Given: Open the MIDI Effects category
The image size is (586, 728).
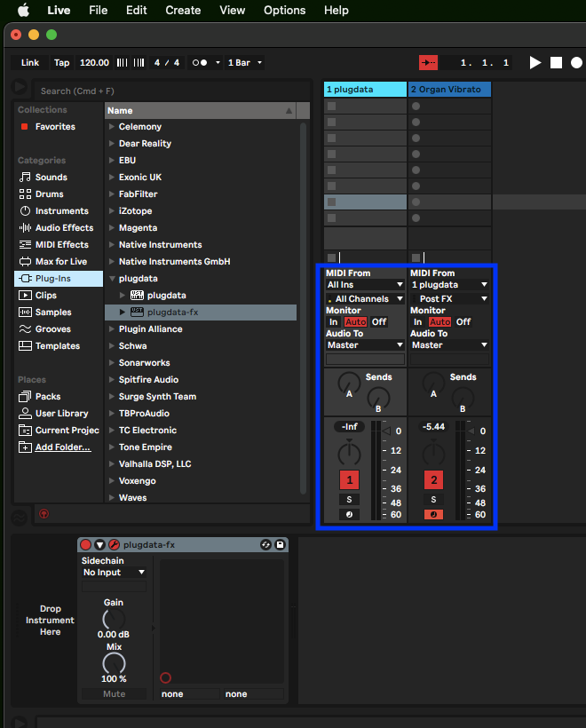Looking at the screenshot, I should (x=62, y=245).
